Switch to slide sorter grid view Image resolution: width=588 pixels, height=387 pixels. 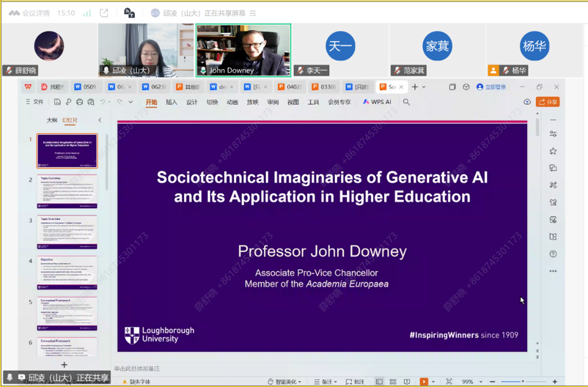click(393, 382)
